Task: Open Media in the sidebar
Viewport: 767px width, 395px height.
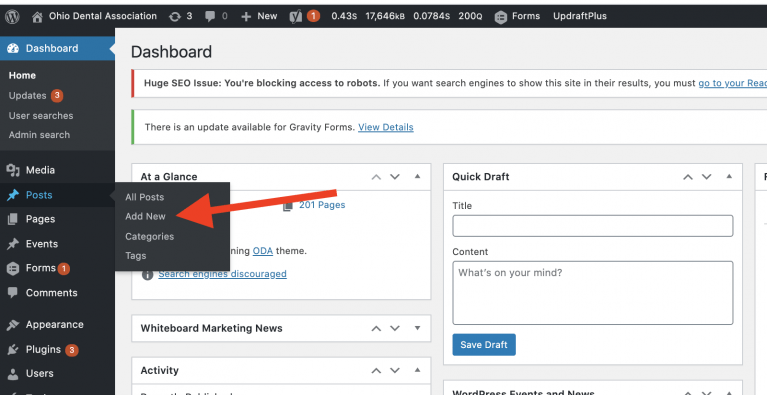Action: 40,170
